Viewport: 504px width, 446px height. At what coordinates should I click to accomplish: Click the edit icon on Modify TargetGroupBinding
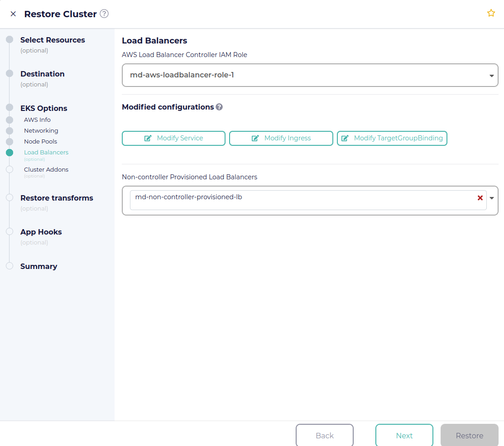[x=346, y=138]
